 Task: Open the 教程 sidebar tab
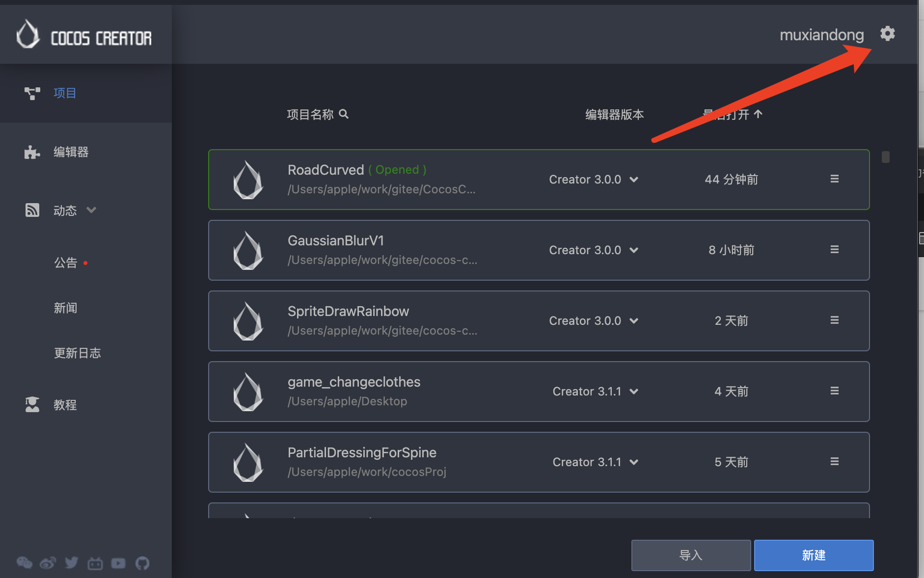tap(65, 405)
